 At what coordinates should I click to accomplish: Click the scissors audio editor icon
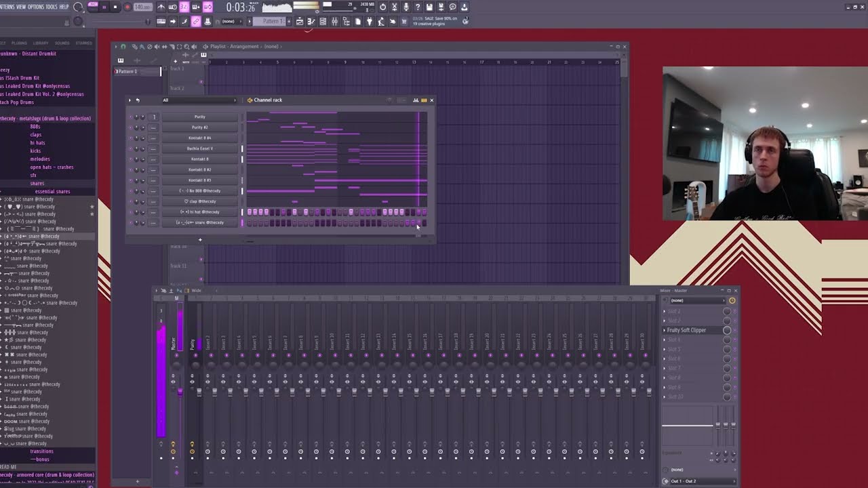pos(395,7)
